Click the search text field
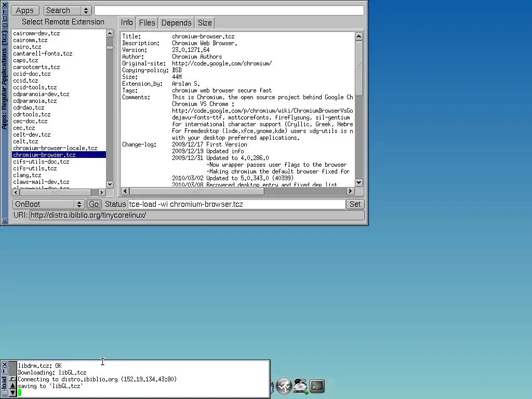532x399 pixels. pyautogui.click(x=229, y=10)
